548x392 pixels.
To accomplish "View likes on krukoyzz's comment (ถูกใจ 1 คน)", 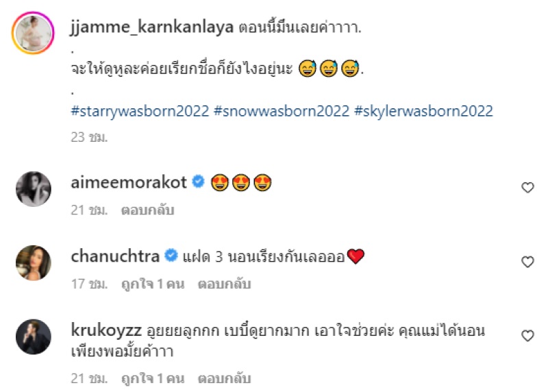I will click(x=153, y=379).
